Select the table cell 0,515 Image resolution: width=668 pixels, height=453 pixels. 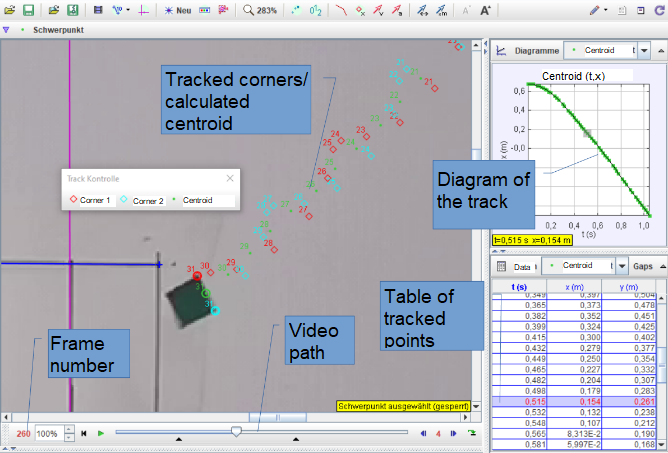(x=519, y=401)
